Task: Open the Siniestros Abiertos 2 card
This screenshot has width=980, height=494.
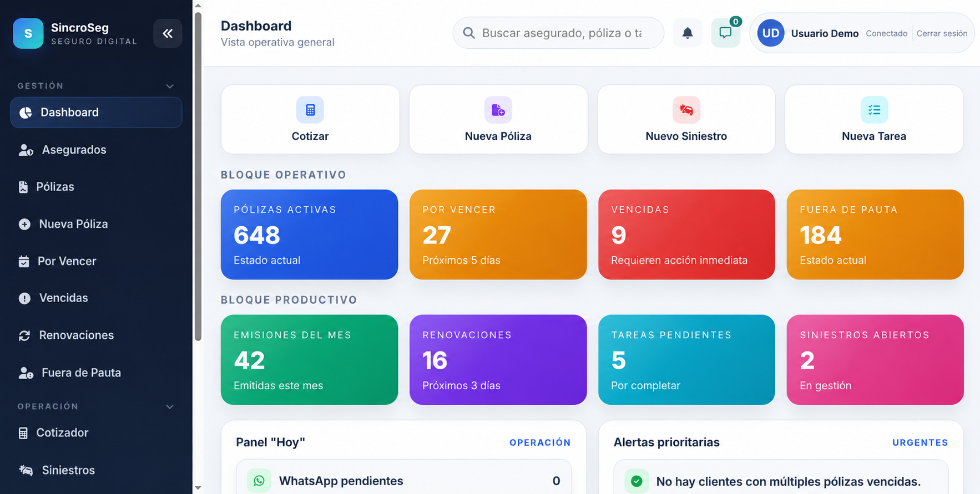Action: [875, 360]
